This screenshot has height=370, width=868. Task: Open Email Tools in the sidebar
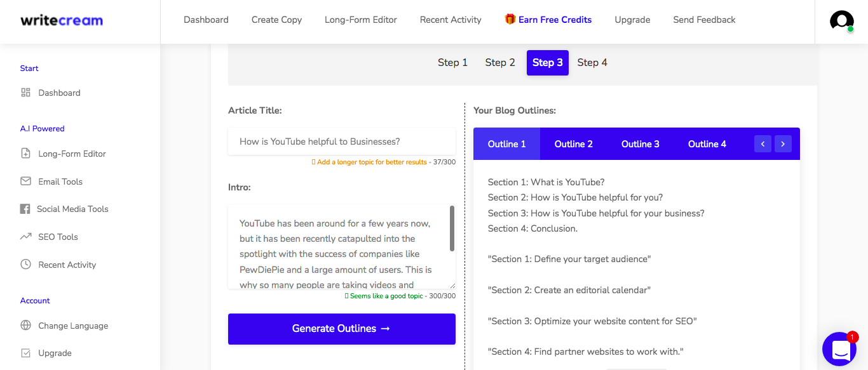[x=25, y=181]
